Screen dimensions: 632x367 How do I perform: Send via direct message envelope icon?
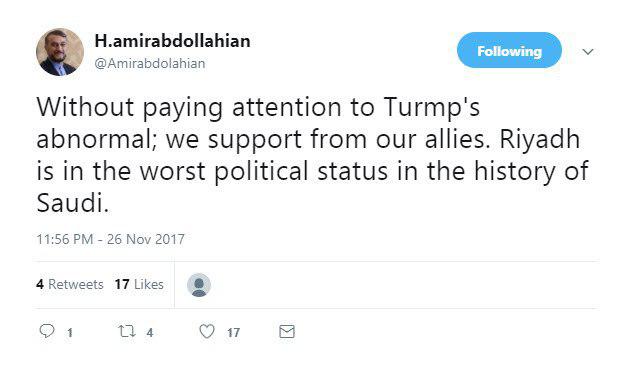[x=287, y=332]
